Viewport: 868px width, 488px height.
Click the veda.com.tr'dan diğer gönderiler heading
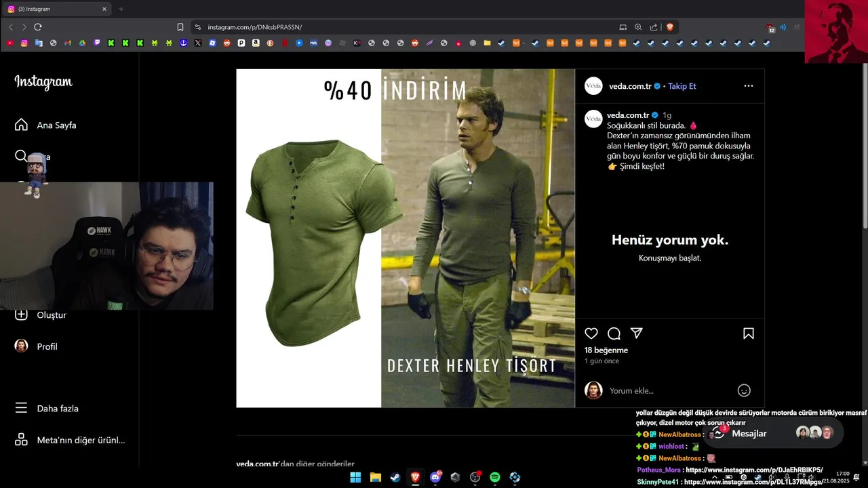coord(295,464)
